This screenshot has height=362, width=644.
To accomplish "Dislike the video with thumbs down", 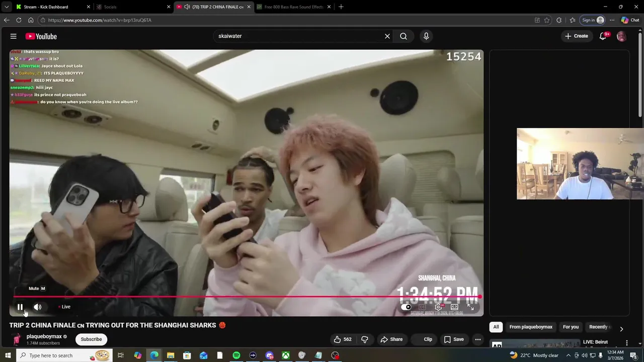I will (365, 339).
